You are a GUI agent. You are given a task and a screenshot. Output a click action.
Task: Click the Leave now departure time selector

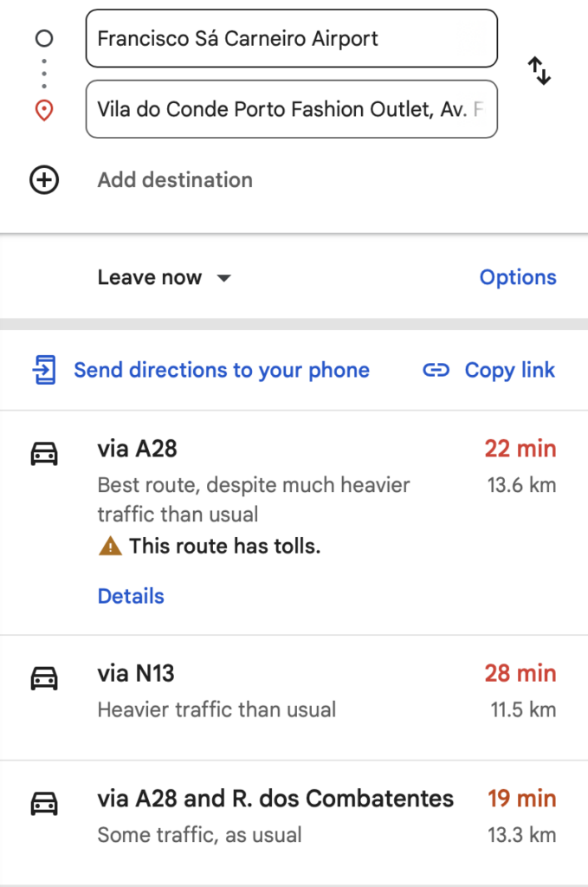pos(165,277)
